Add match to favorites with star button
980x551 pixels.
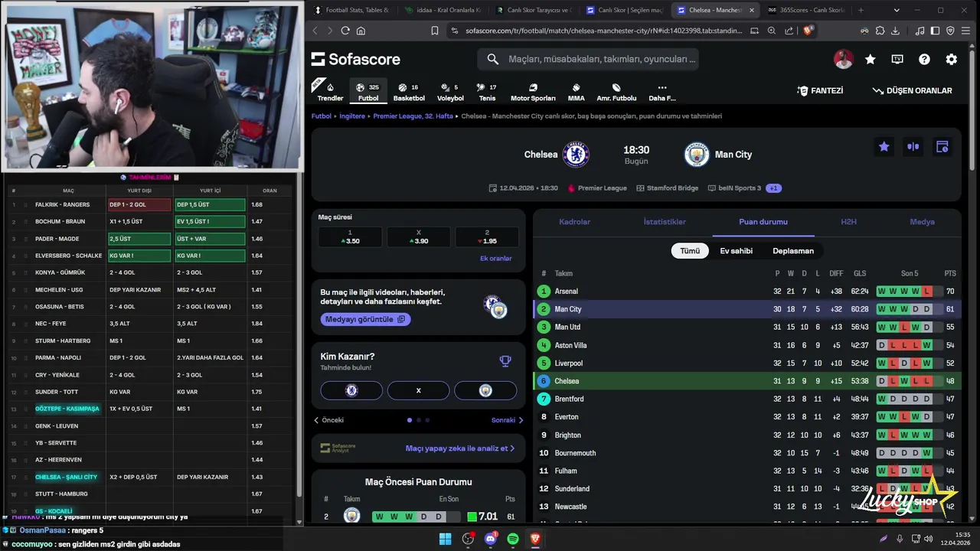click(x=884, y=147)
